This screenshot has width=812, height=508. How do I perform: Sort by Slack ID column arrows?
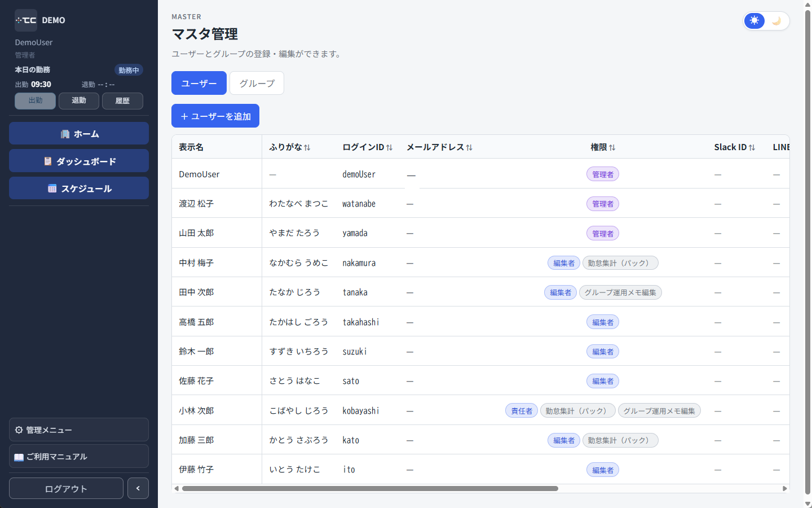[x=752, y=147]
